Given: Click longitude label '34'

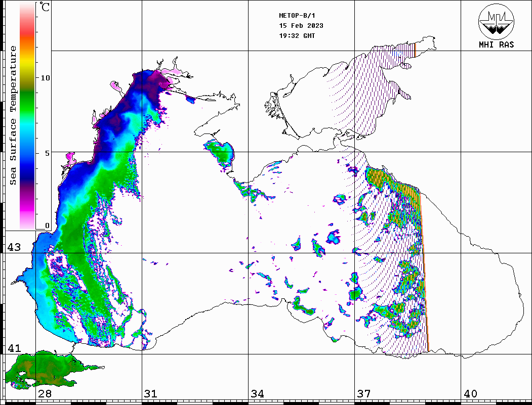Looking at the screenshot, I should click(x=257, y=393).
